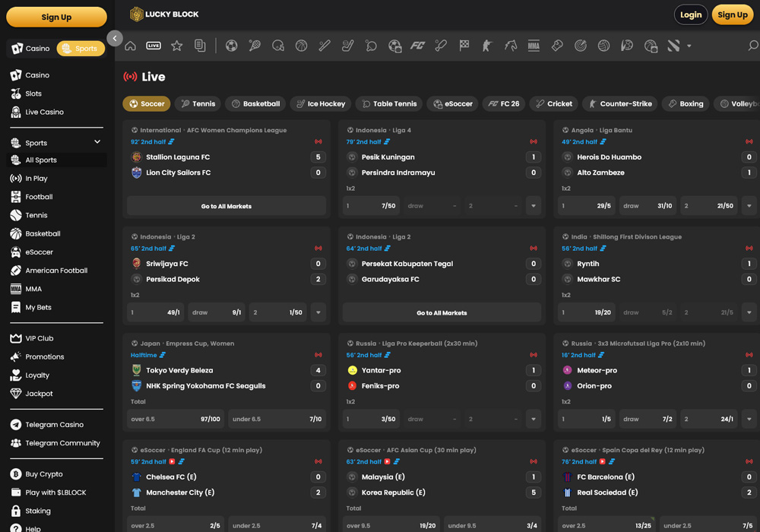Select the Ice Hockey live filter tab
This screenshot has width=760, height=532.
pyautogui.click(x=320, y=103)
